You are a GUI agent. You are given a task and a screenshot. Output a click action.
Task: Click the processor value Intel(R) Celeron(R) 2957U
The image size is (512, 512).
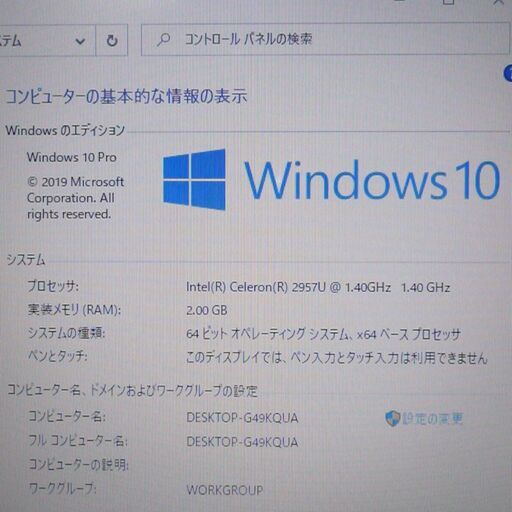coord(318,287)
